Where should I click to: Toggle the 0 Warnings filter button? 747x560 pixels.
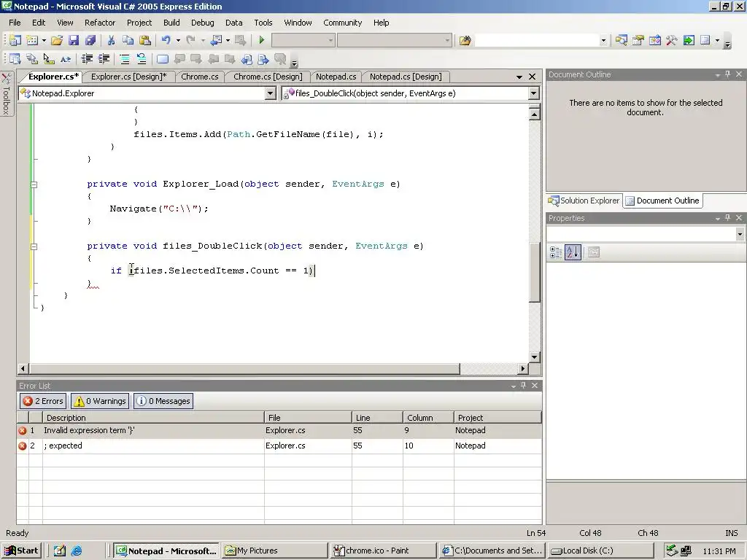(x=101, y=401)
